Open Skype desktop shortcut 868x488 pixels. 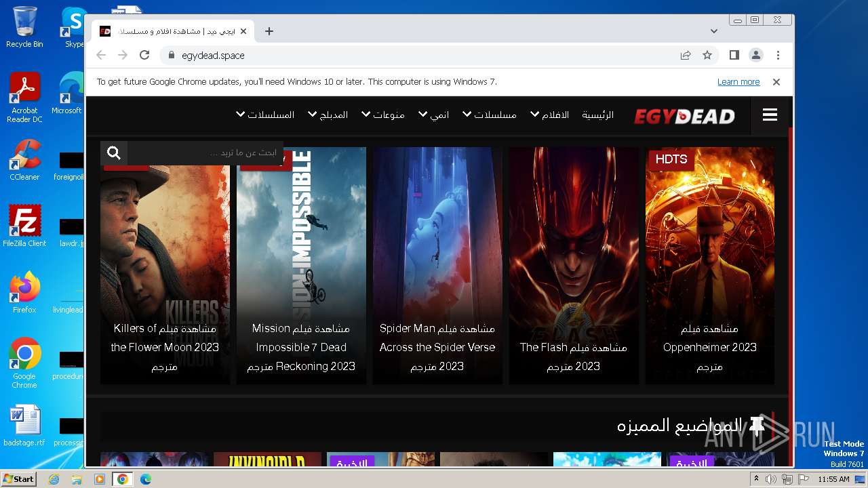pos(74,27)
